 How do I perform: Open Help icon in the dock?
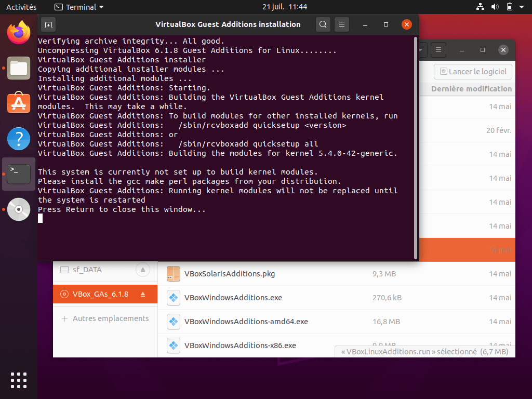tap(19, 138)
